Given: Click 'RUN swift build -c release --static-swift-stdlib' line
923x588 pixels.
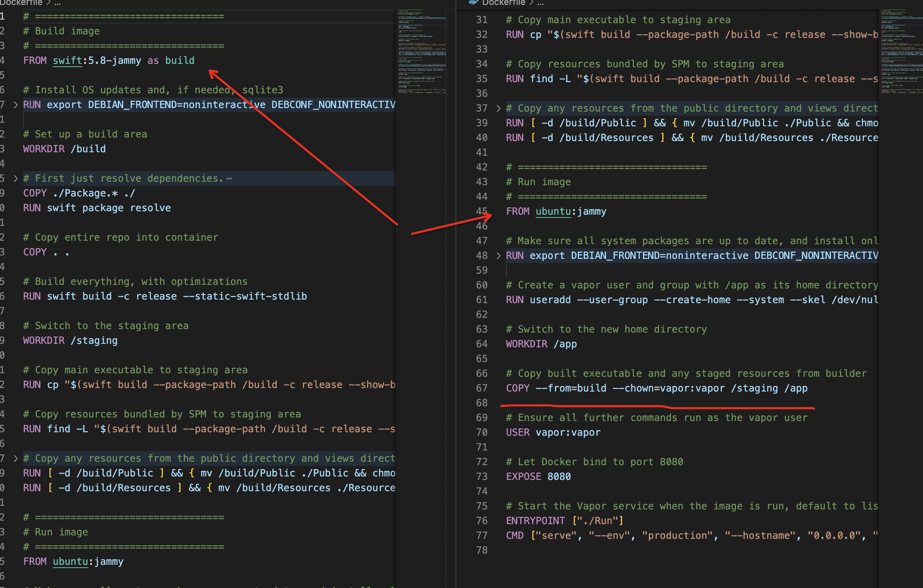Looking at the screenshot, I should click(165, 296).
